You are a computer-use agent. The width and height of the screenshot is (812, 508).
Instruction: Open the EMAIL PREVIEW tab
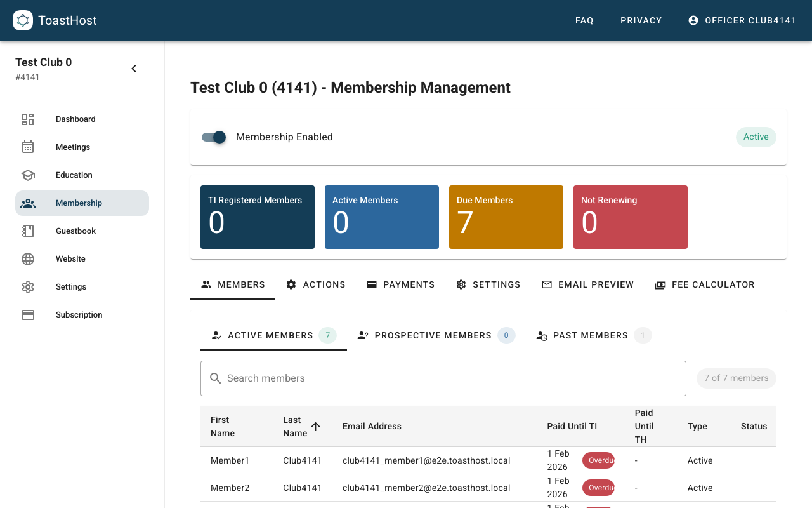point(587,284)
